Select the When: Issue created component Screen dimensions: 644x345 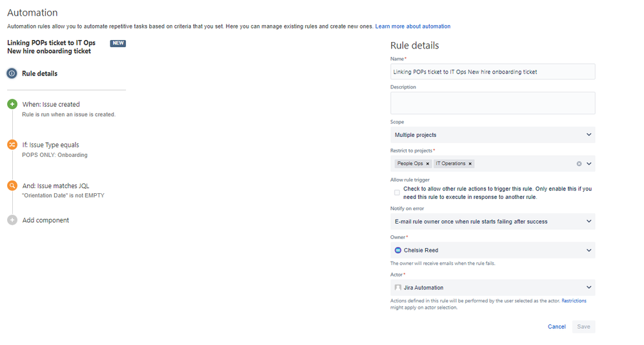[51, 105]
